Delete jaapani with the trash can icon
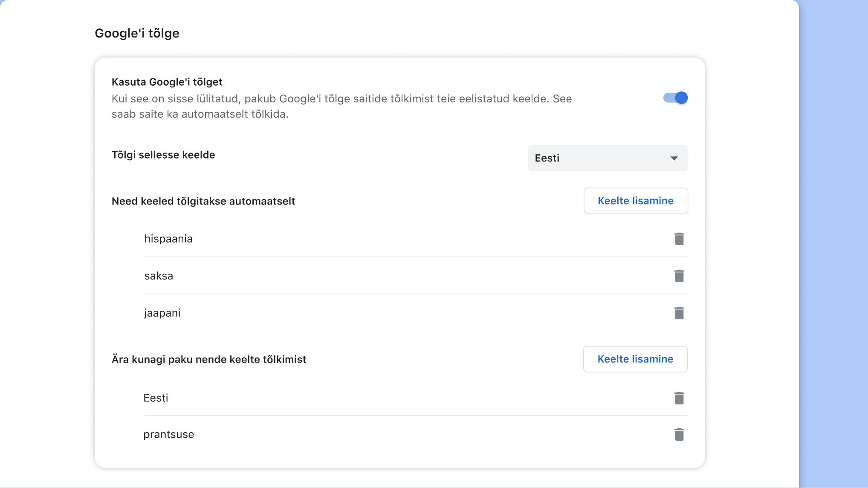This screenshot has height=488, width=868. click(x=679, y=312)
